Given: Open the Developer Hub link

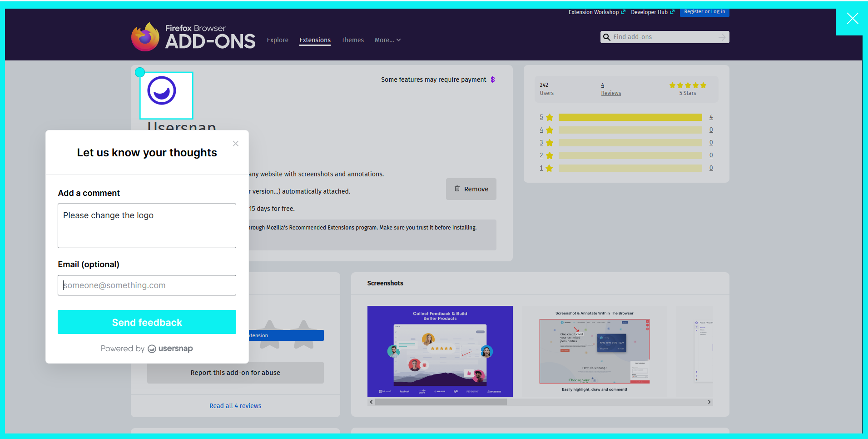Looking at the screenshot, I should click(653, 12).
